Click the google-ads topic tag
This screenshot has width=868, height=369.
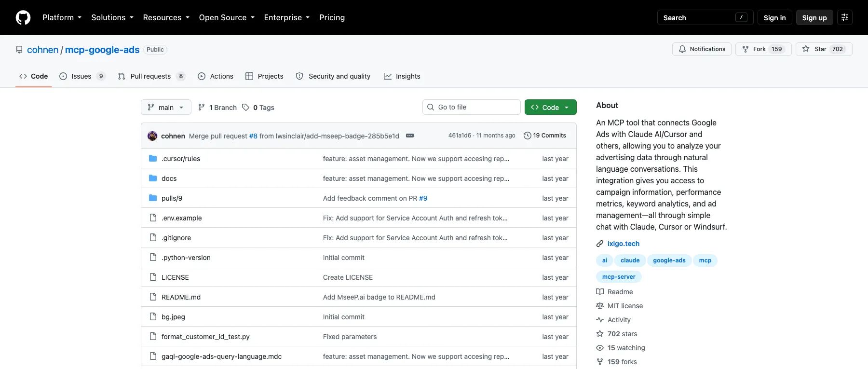(x=669, y=260)
